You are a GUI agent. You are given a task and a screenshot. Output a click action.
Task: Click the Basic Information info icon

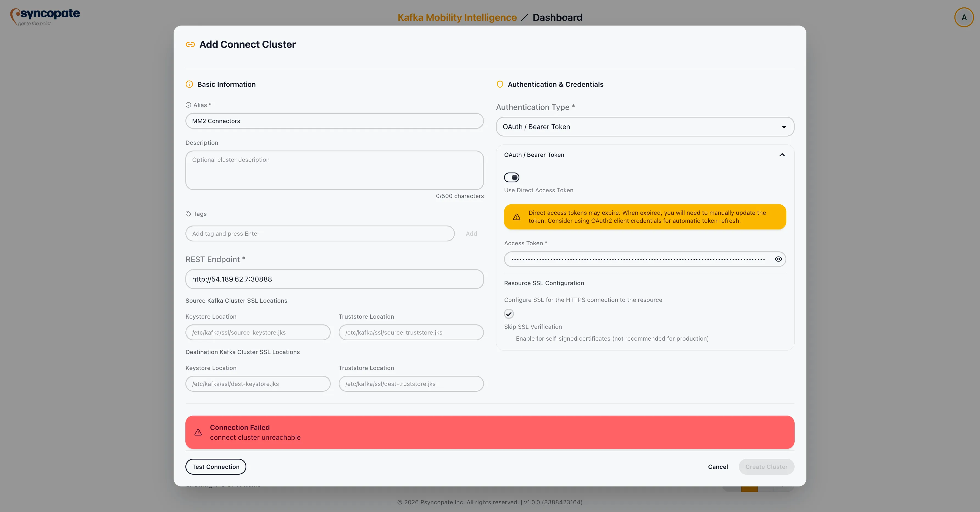189,84
